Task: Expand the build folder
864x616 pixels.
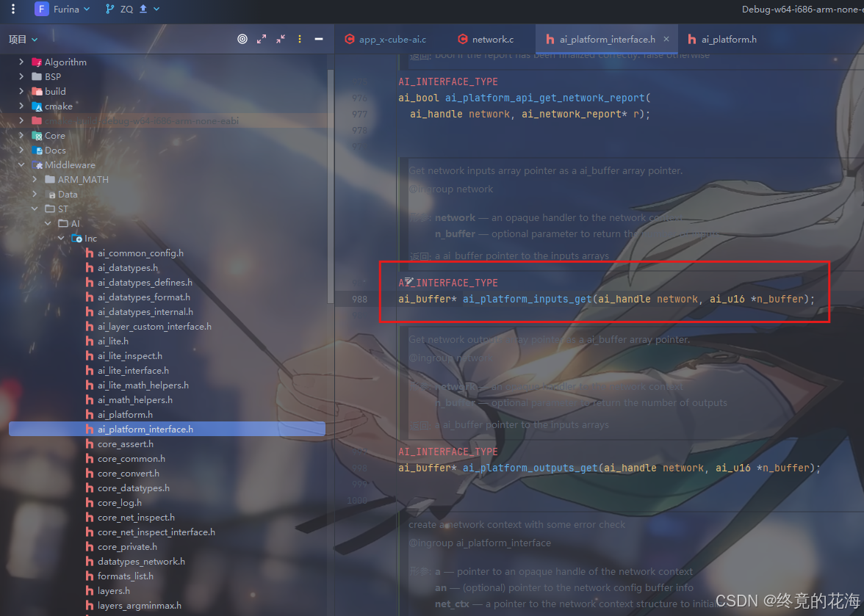Action: (x=21, y=91)
